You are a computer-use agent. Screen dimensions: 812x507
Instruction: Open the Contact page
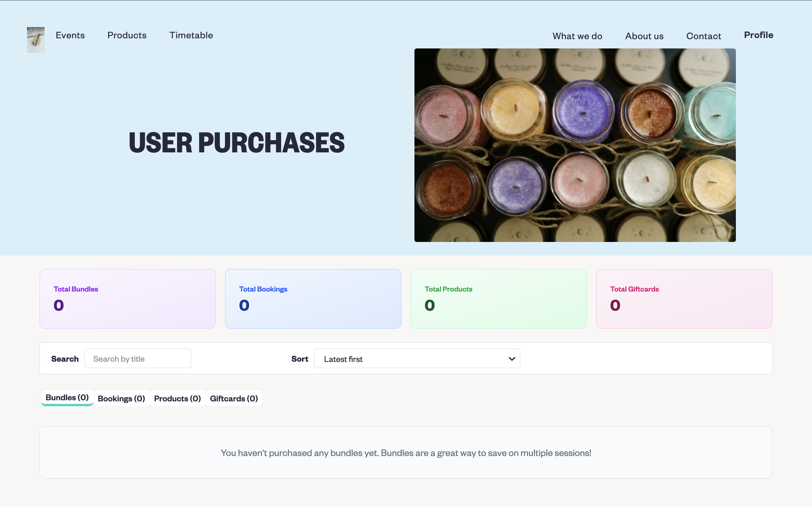pyautogui.click(x=703, y=36)
